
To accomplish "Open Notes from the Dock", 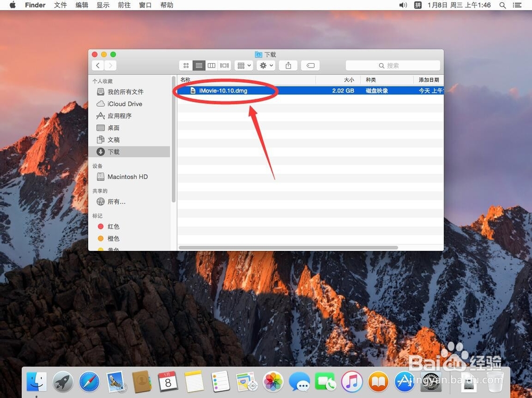I will [x=194, y=382].
